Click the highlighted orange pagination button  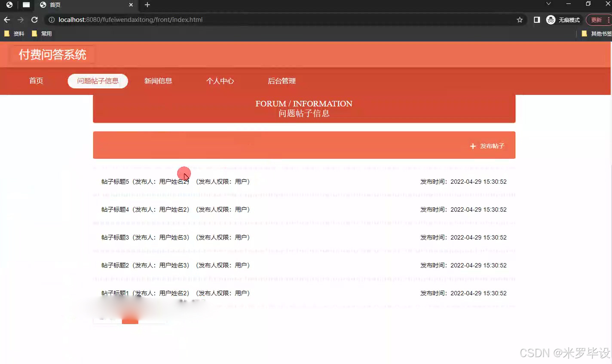coord(130,320)
